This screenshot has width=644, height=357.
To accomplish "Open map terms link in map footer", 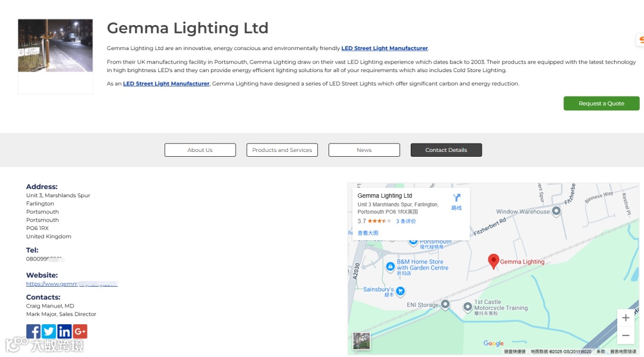I will 601,352.
